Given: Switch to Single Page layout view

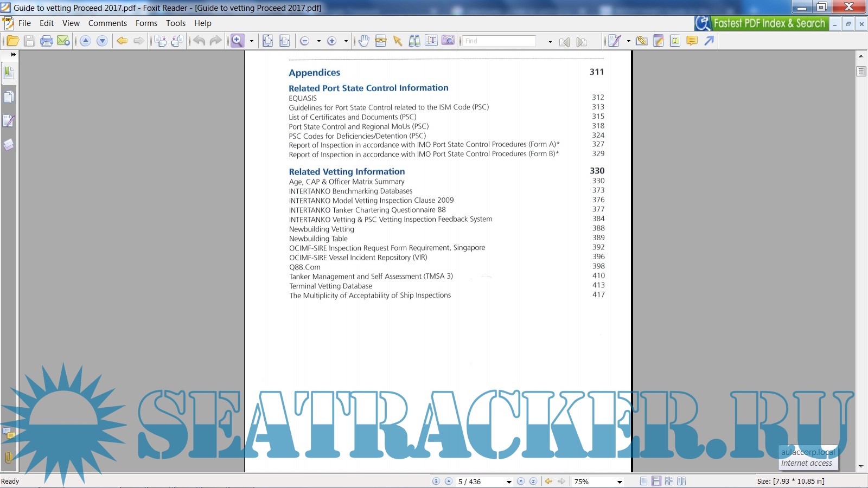Looking at the screenshot, I should click(643, 481).
